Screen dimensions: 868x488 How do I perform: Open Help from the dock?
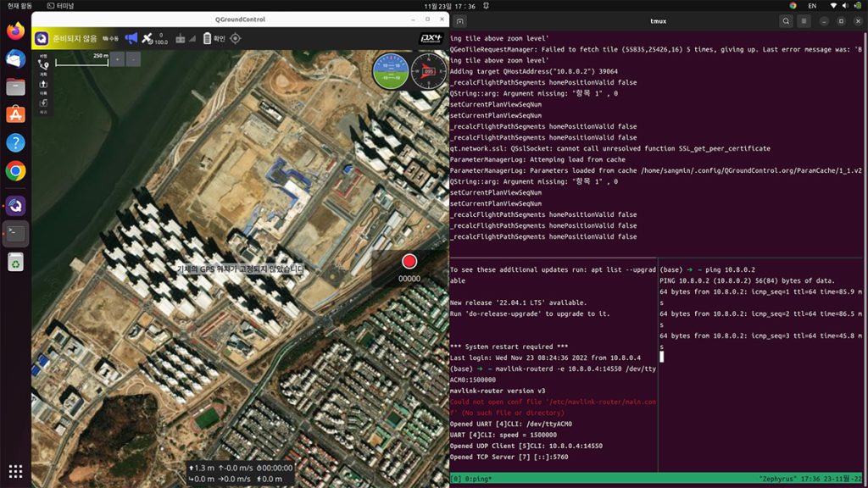(x=15, y=142)
